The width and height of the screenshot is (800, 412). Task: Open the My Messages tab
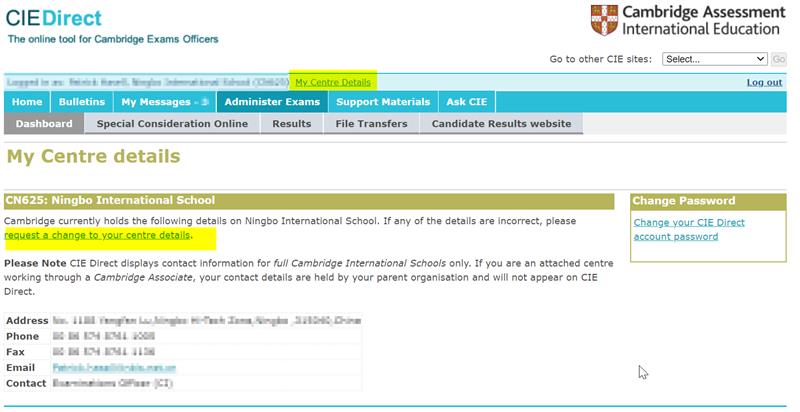pos(165,102)
